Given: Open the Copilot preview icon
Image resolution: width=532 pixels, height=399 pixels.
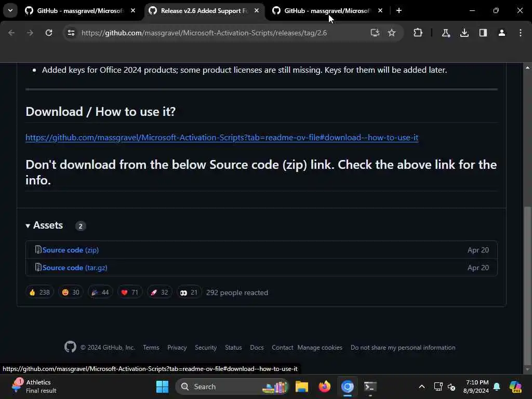Looking at the screenshot, I should point(515,387).
